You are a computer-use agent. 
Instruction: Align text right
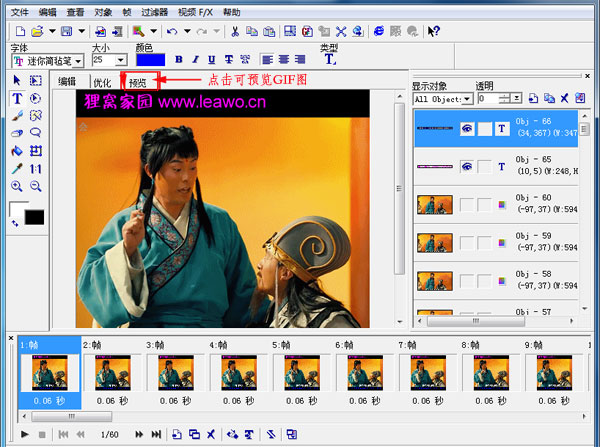(x=300, y=59)
